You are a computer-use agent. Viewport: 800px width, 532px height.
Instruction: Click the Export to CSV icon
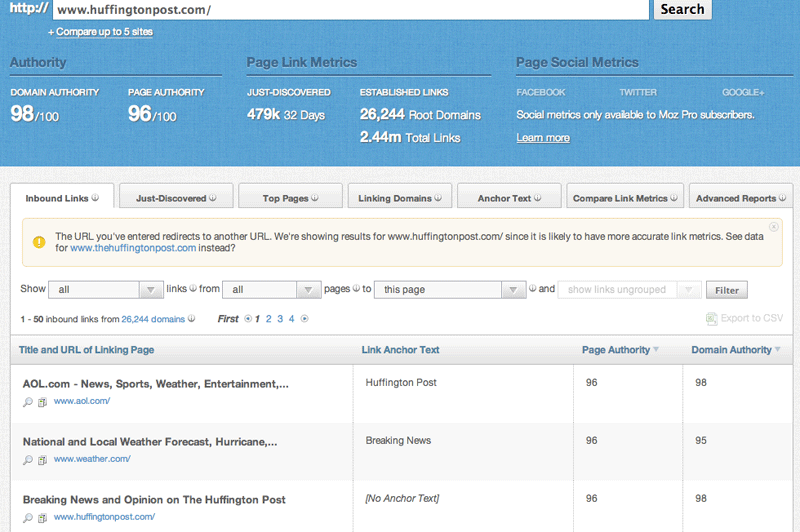point(711,319)
